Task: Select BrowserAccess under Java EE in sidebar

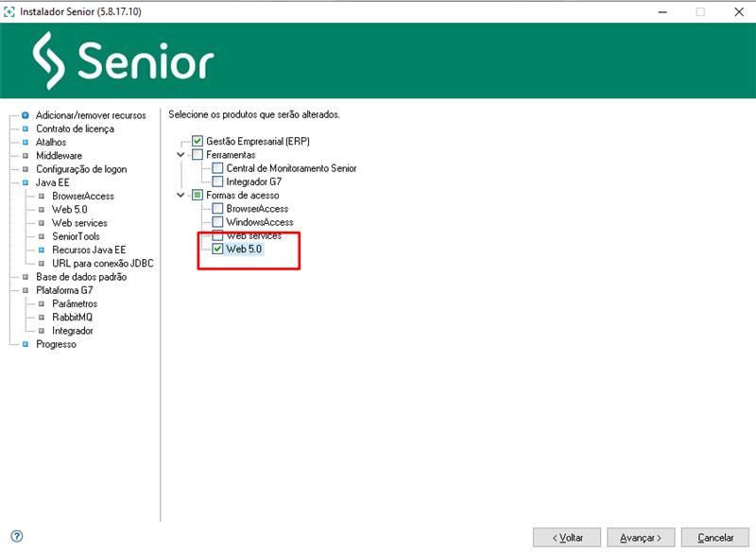Action: 83,197
